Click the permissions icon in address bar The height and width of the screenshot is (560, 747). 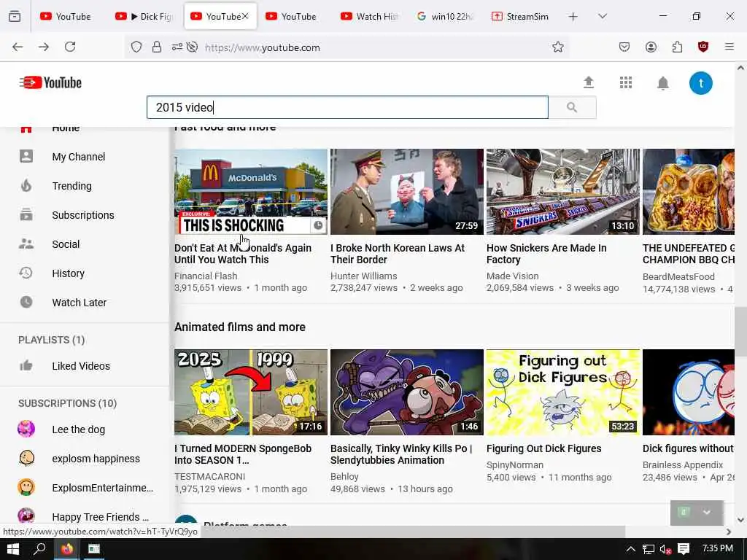(177, 47)
